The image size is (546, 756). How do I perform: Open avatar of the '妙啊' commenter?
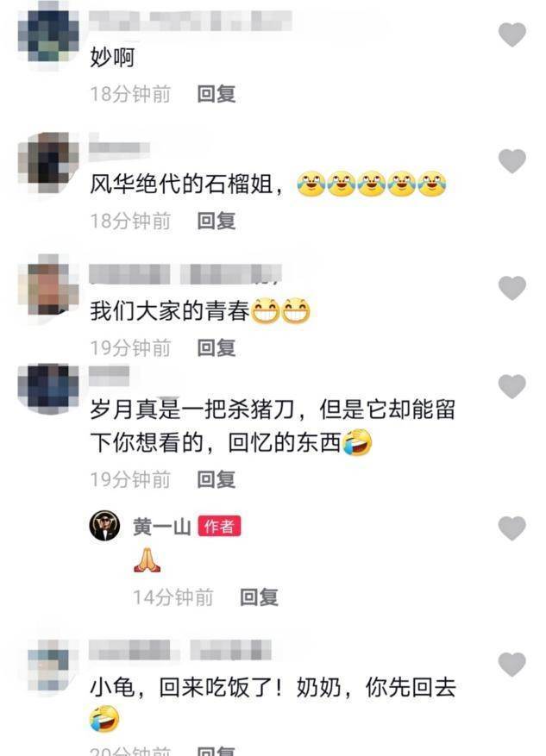(x=48, y=36)
